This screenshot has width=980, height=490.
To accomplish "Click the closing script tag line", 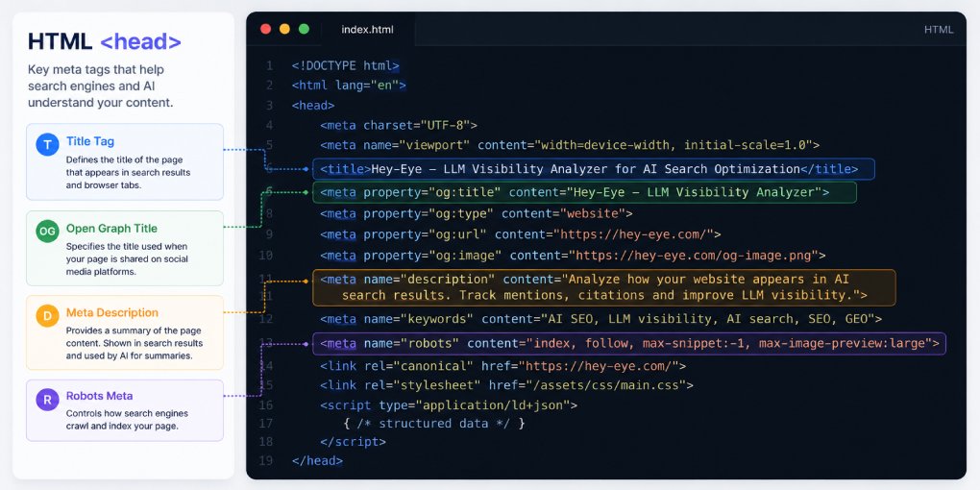I will (354, 442).
